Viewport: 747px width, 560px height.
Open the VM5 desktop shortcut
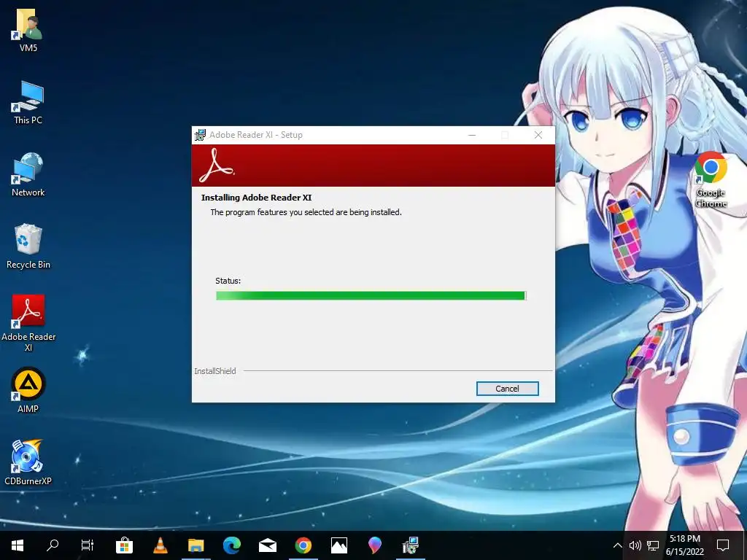pyautogui.click(x=28, y=29)
